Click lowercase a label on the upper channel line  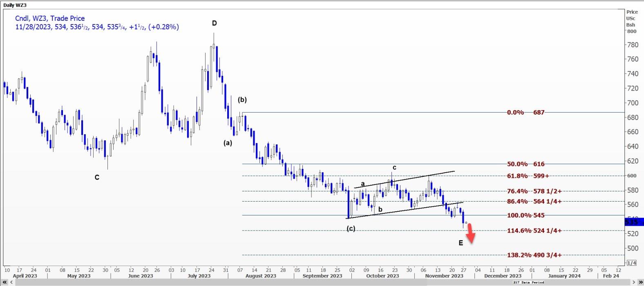point(362,184)
